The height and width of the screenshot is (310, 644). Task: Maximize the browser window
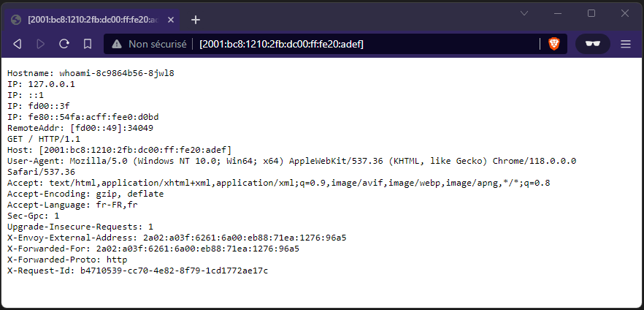[x=591, y=13]
